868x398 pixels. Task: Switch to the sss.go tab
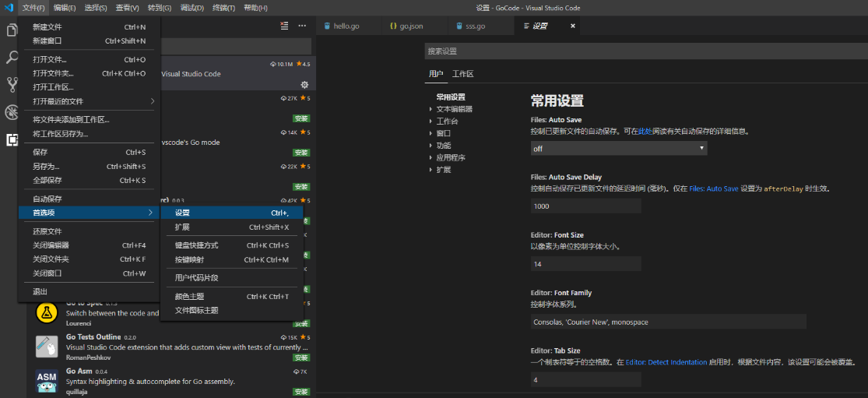point(480,26)
